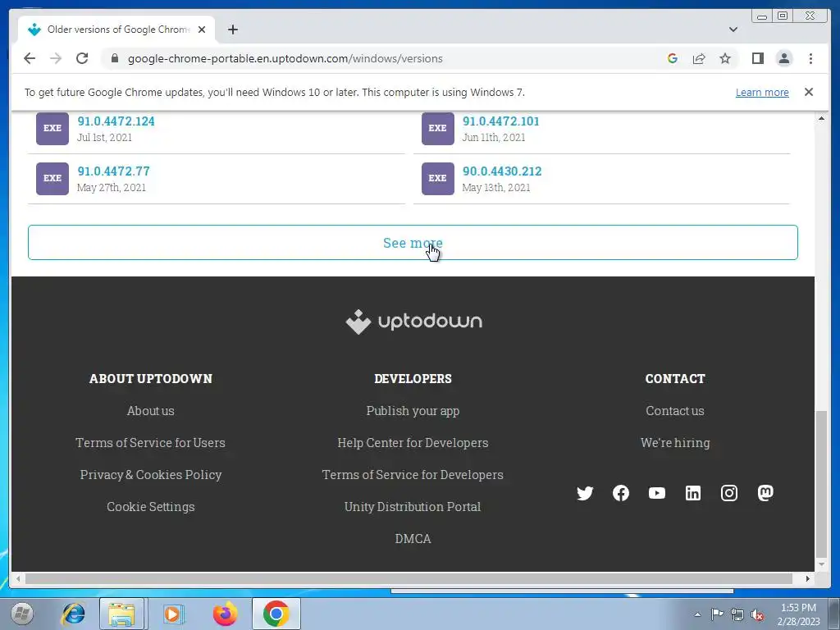This screenshot has width=840, height=630.
Task: Toggle the Chrome side panel icon
Action: [757, 58]
